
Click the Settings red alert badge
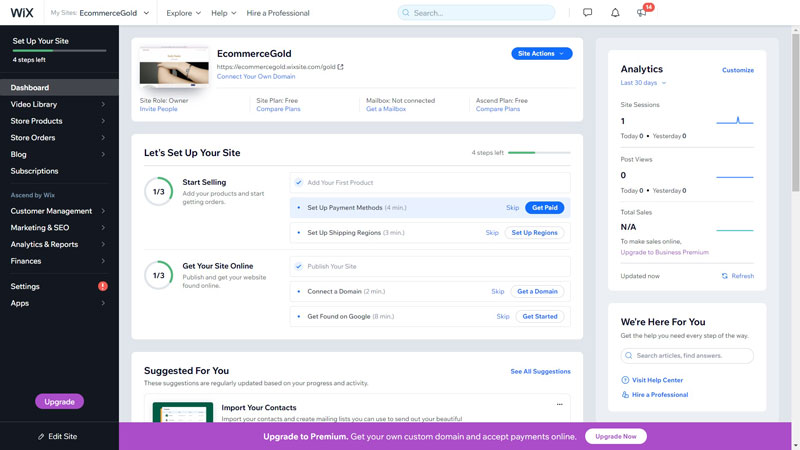[x=103, y=286]
